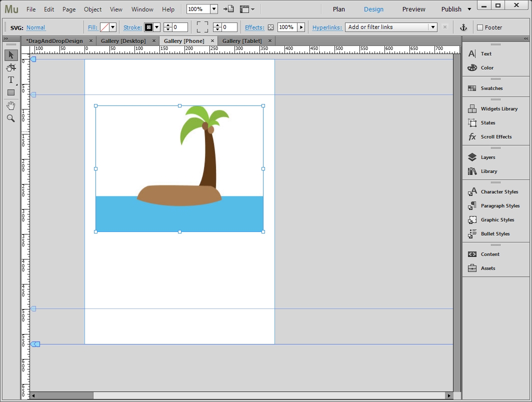The image size is (532, 402).
Task: Click the Effects link
Action: tap(254, 27)
